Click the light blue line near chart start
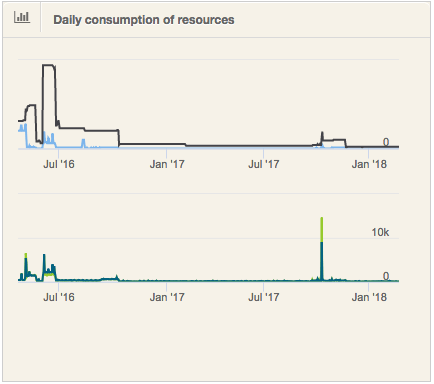The image size is (434, 384). tap(22, 128)
